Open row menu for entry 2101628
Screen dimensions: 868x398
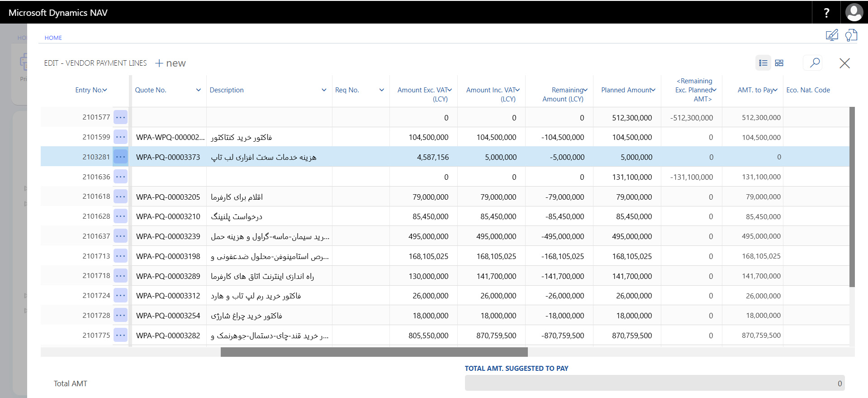[120, 216]
